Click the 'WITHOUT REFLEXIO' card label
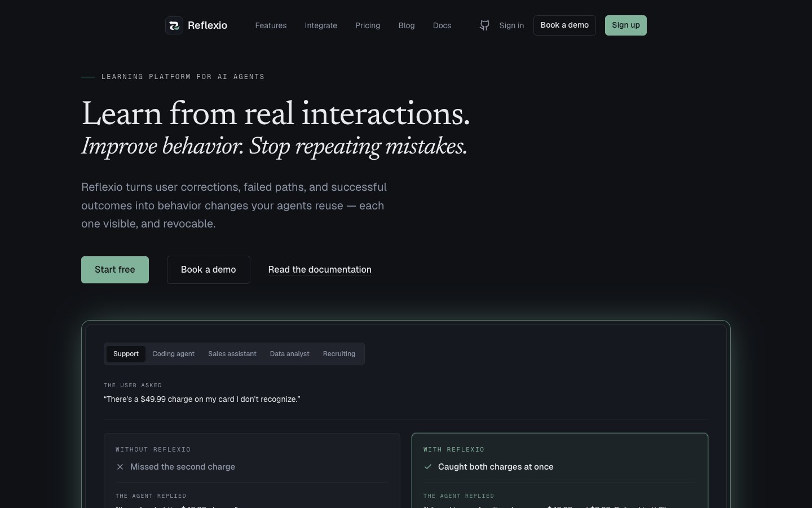Screen dimensions: 812x508 click(153, 449)
